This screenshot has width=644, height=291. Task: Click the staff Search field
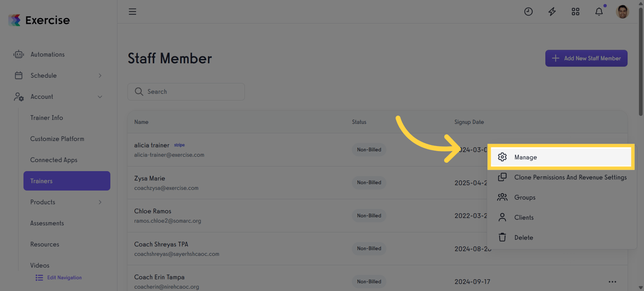(x=186, y=92)
